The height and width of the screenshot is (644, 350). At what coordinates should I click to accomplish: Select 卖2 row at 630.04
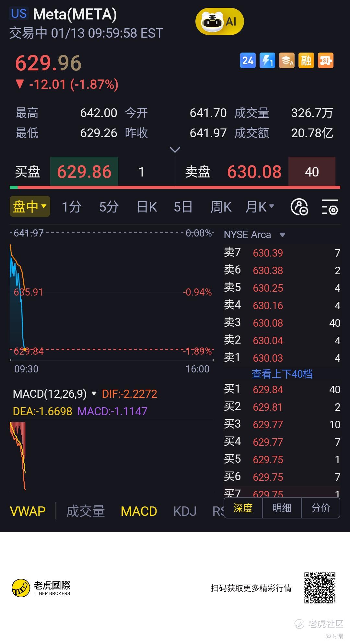pos(282,340)
